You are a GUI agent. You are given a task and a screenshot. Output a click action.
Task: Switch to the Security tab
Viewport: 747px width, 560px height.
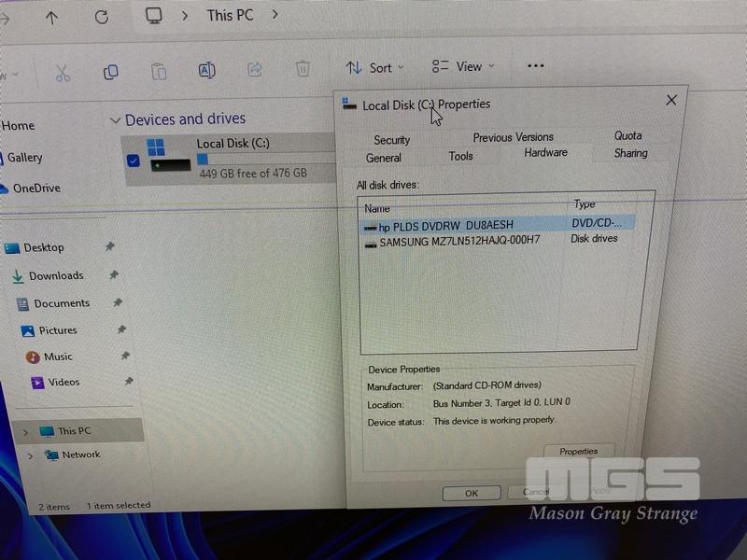[391, 140]
